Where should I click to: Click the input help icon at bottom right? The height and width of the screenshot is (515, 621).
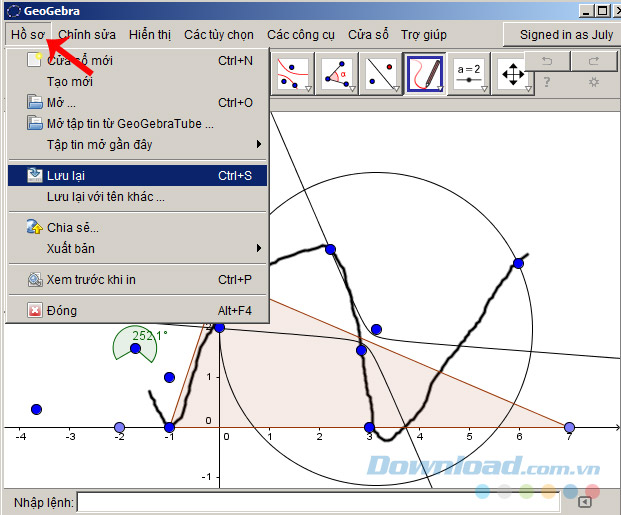[x=585, y=502]
